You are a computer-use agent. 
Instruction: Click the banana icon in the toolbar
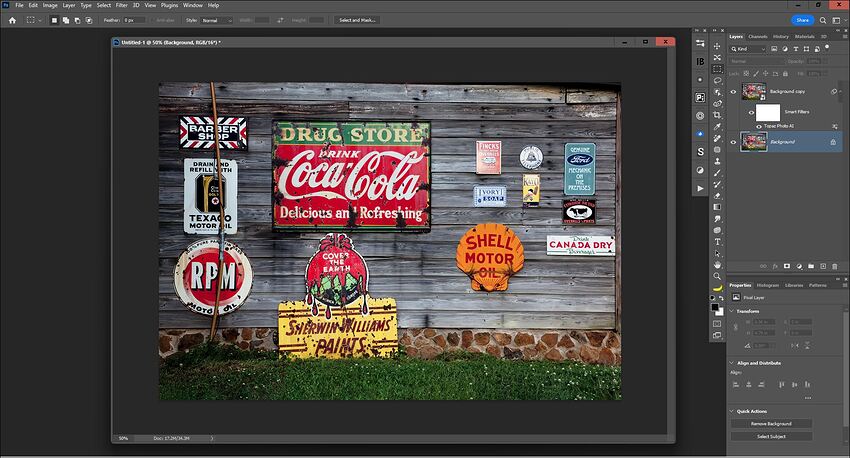click(x=717, y=288)
